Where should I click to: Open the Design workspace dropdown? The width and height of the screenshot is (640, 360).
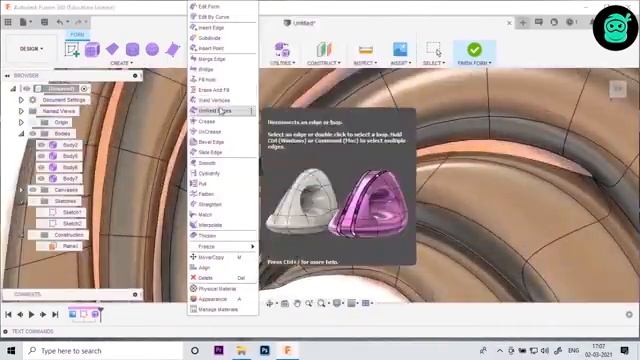click(x=31, y=49)
